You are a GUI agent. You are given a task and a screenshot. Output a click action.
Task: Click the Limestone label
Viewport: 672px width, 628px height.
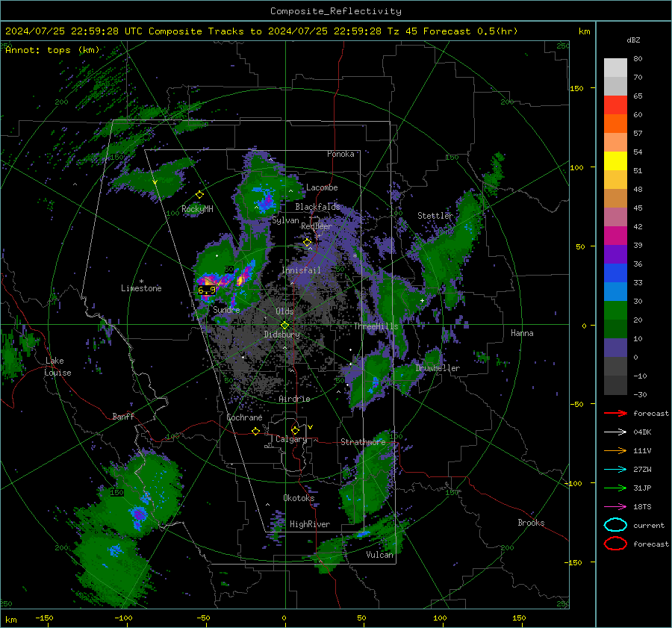point(141,288)
